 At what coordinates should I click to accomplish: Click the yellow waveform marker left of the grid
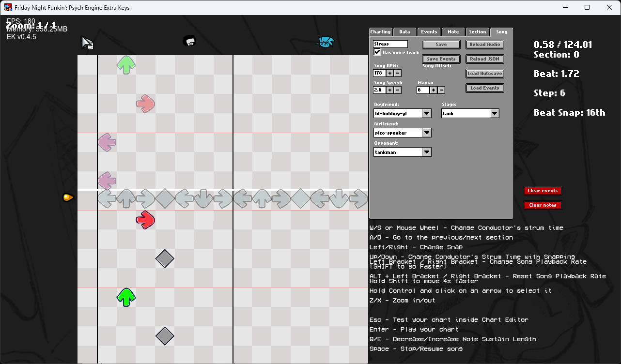tap(67, 197)
